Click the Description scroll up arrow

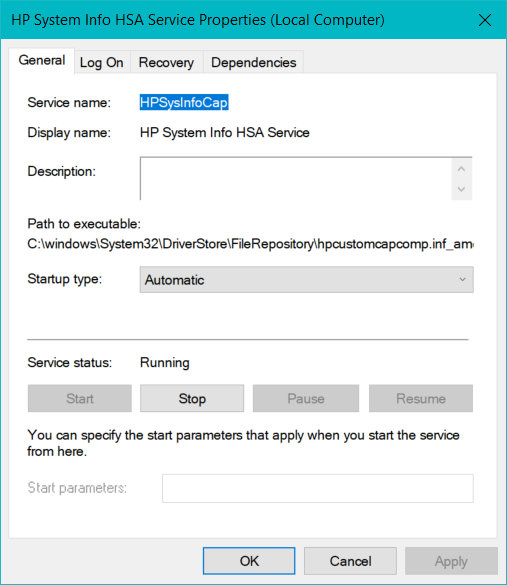461,169
